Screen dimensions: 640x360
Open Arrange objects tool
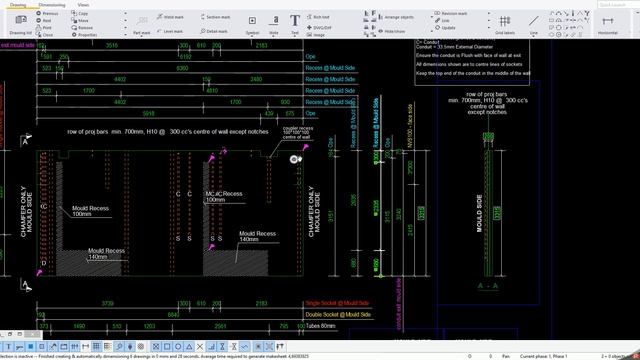396,17
